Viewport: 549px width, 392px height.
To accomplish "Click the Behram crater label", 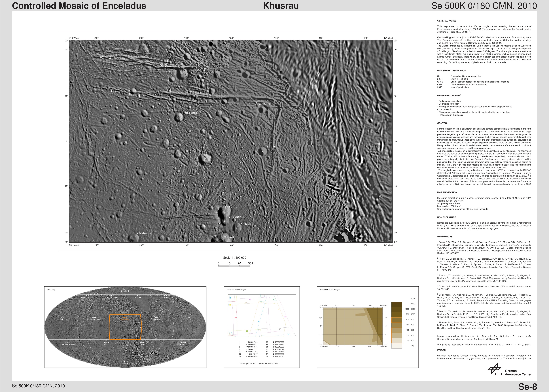I will tap(234, 208).
